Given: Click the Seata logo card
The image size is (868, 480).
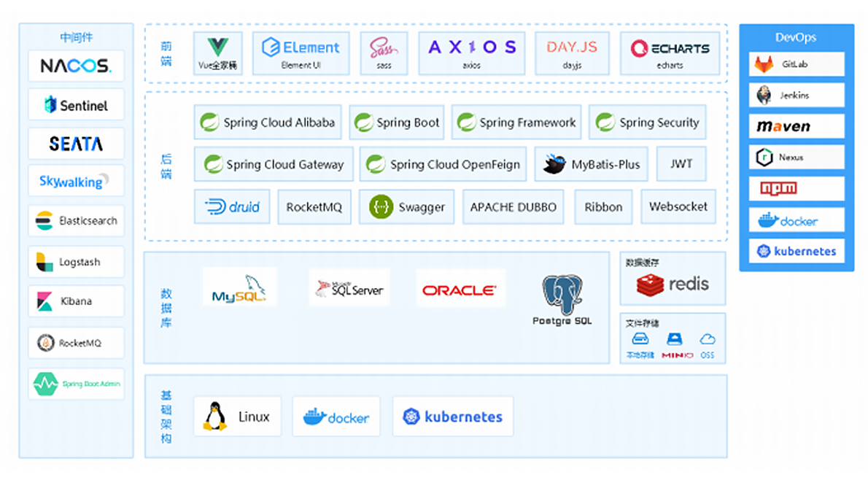Looking at the screenshot, I should (76, 144).
